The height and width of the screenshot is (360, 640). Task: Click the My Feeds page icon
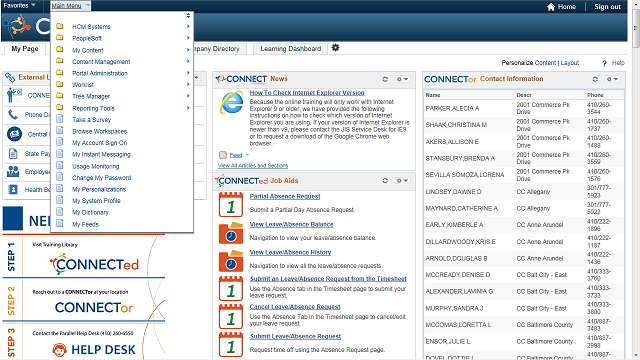(x=60, y=224)
